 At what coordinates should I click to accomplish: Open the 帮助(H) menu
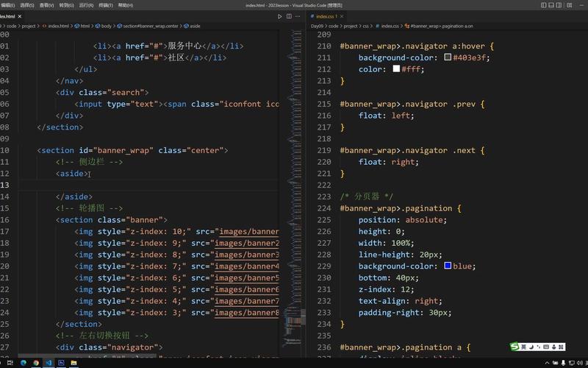click(126, 5)
